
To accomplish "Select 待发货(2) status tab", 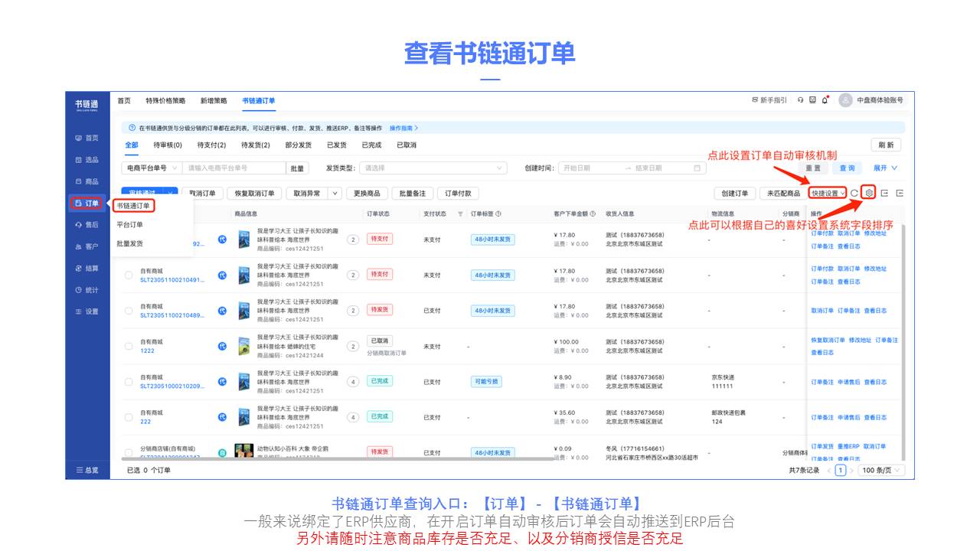I will point(256,145).
